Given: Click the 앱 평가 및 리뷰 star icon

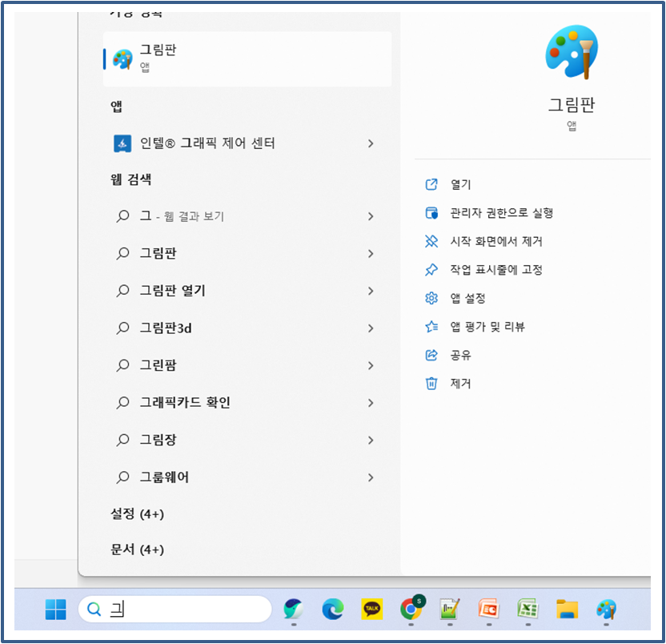Looking at the screenshot, I should [431, 326].
